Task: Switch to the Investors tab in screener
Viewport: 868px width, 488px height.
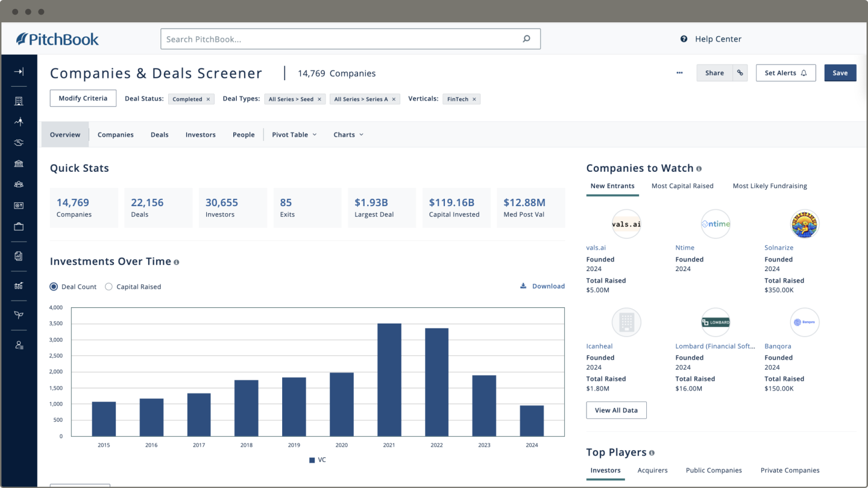Action: [201, 135]
